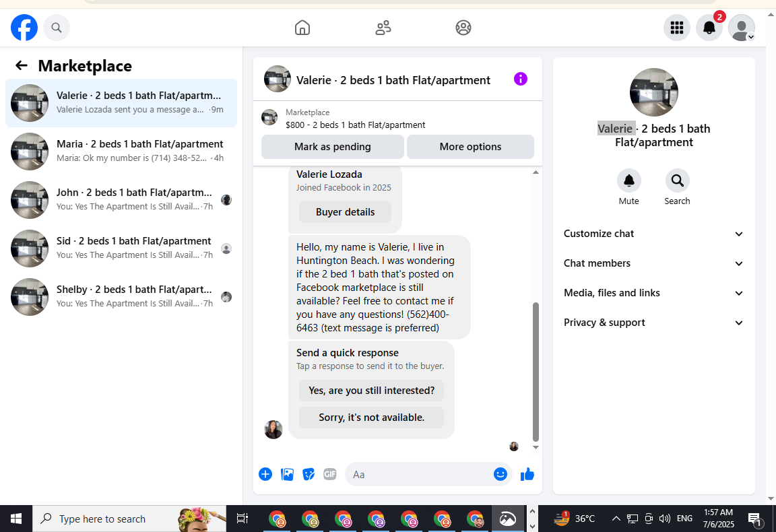
Task: Open Valerie's listing avatar in header
Action: pyautogui.click(x=277, y=79)
